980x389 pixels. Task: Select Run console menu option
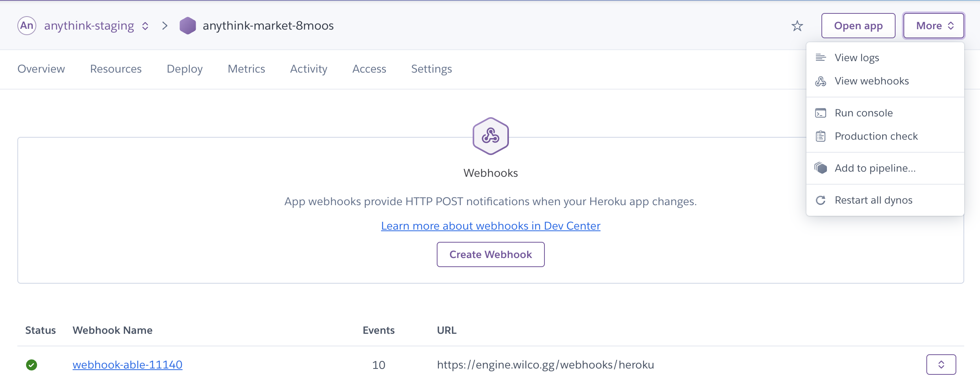point(885,113)
